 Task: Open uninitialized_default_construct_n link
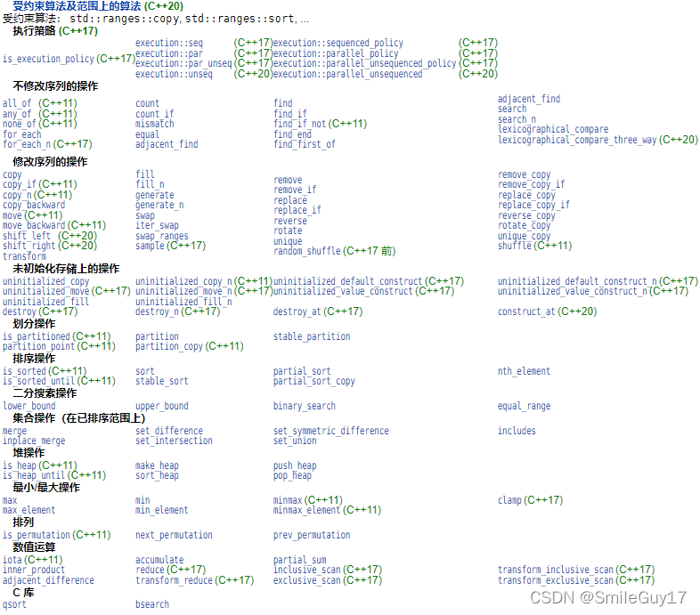pyautogui.click(x=577, y=281)
